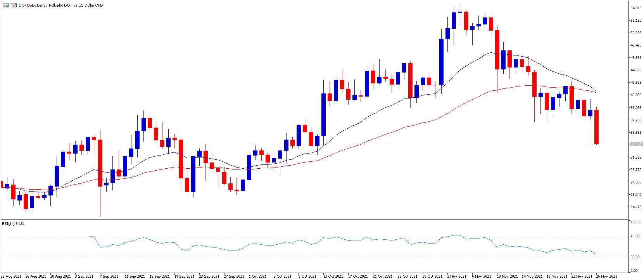Select the RSI 70.00 level label
644x280 pixels.
click(x=635, y=236)
